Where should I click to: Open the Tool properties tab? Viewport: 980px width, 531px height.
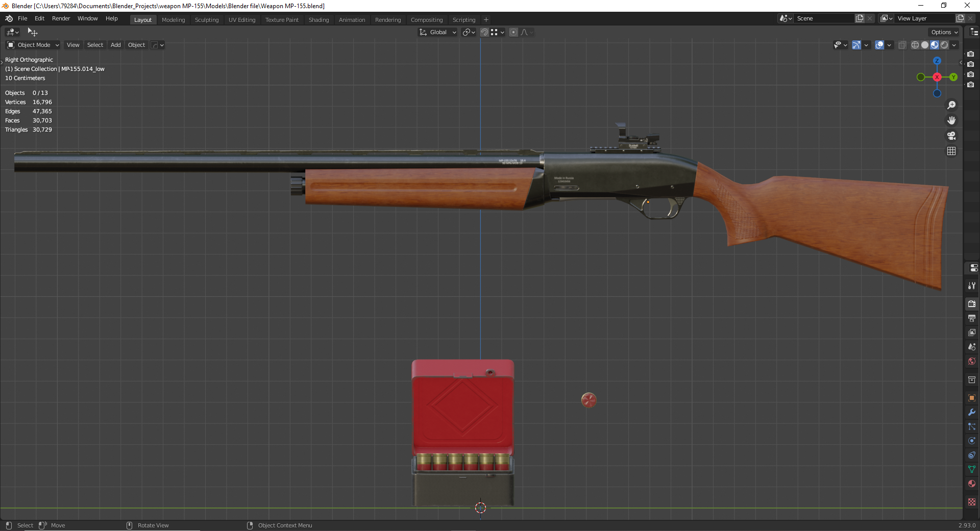tap(972, 286)
